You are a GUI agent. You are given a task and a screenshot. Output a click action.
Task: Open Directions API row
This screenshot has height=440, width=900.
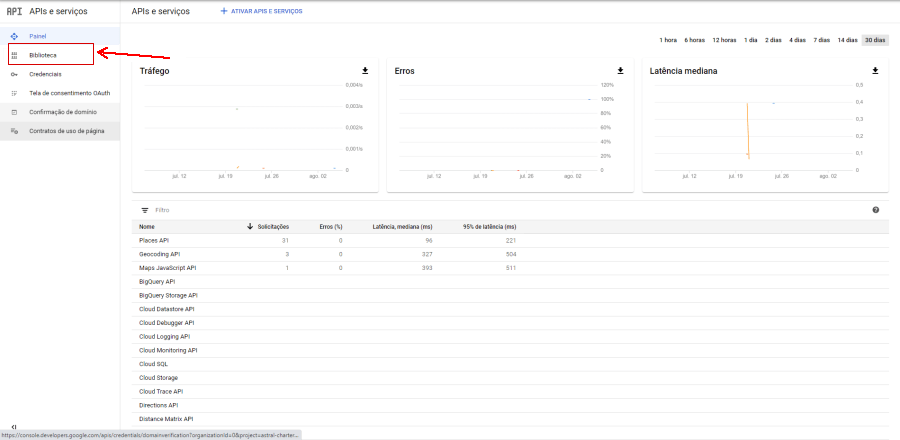point(510,406)
